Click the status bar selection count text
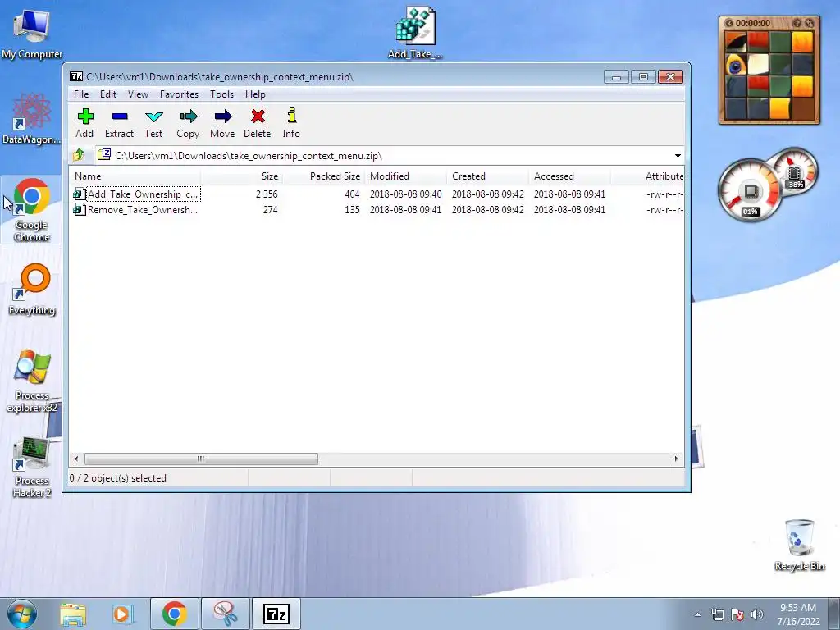This screenshot has width=840, height=630. (118, 478)
